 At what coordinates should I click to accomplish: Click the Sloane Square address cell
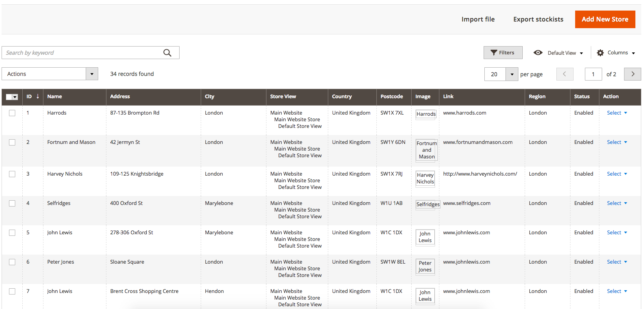click(x=127, y=262)
